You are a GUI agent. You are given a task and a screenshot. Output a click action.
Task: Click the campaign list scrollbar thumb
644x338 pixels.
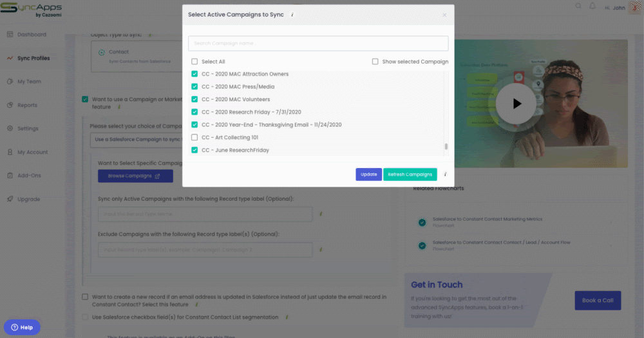click(446, 146)
